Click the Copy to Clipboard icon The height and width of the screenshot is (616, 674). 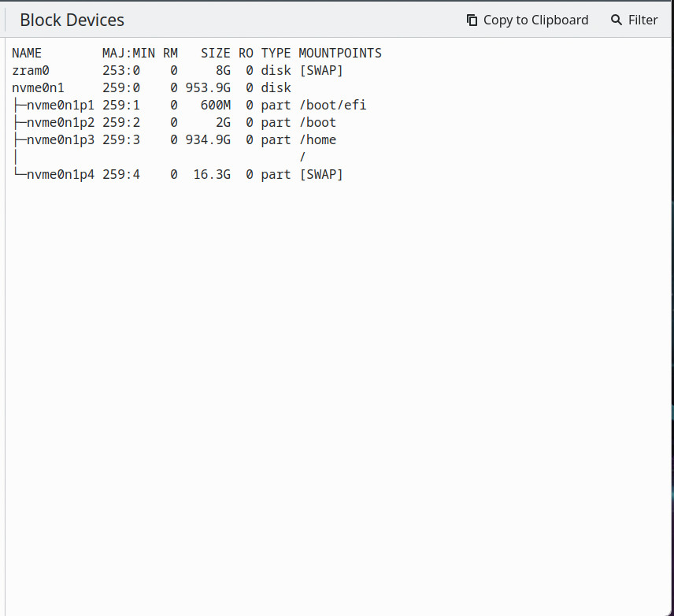(x=472, y=20)
